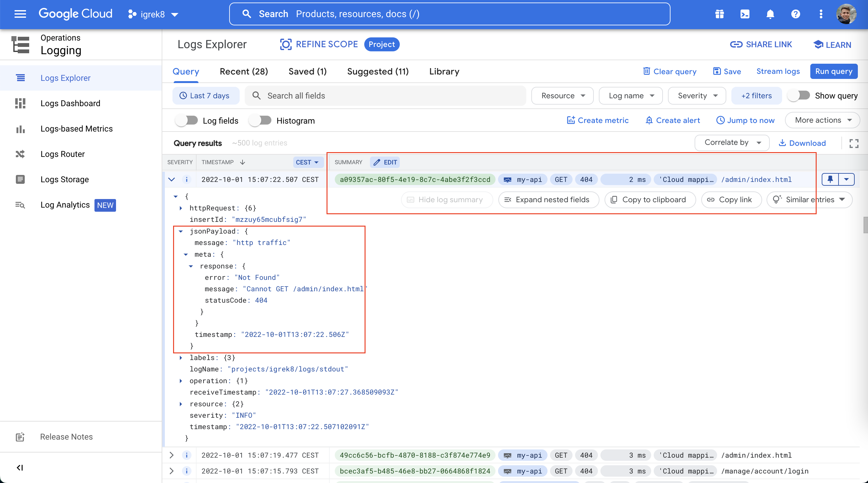Open the Severity filter dropdown

pos(697,96)
